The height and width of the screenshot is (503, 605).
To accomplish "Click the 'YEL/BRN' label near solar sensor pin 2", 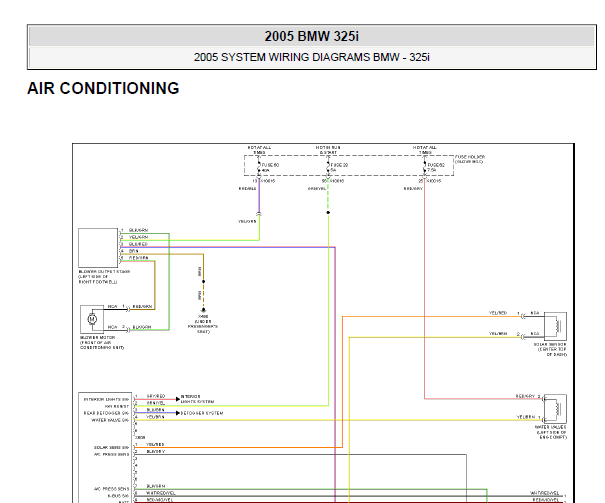I will [x=498, y=333].
